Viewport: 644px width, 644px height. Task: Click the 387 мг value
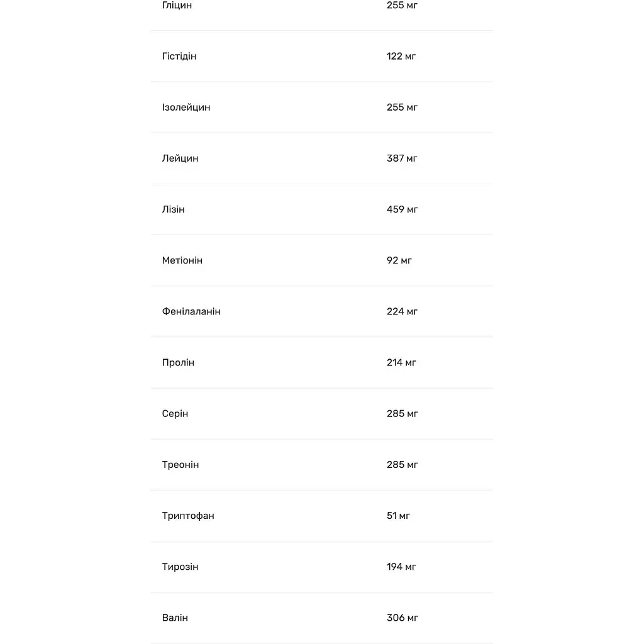(x=402, y=158)
